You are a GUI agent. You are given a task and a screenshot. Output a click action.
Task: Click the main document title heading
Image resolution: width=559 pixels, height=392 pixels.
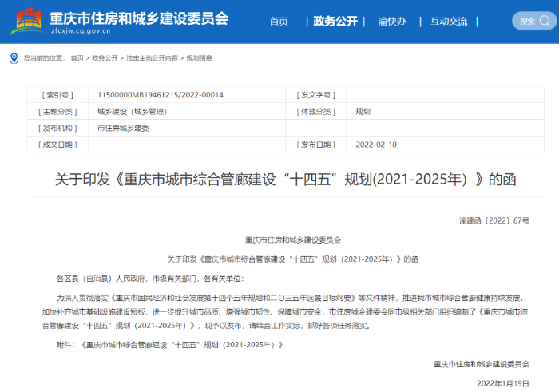(x=279, y=179)
